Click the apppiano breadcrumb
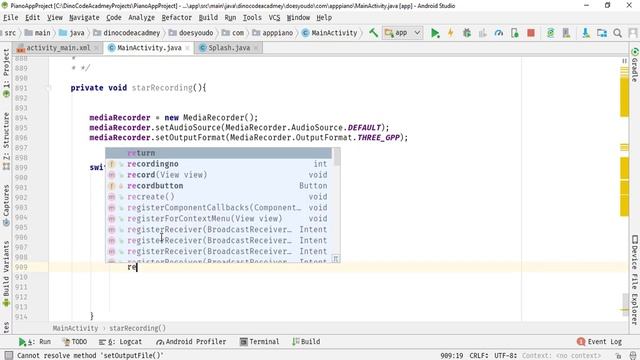The height and width of the screenshot is (360, 640). point(273,33)
